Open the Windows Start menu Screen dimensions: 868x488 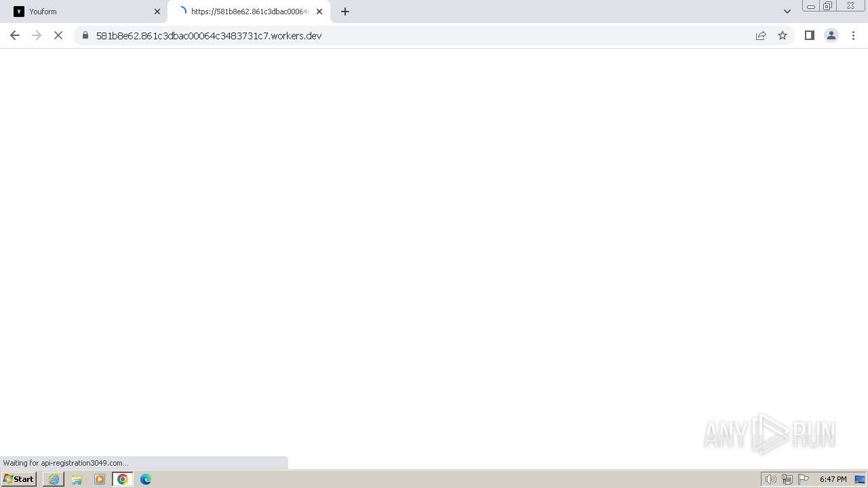tap(19, 479)
